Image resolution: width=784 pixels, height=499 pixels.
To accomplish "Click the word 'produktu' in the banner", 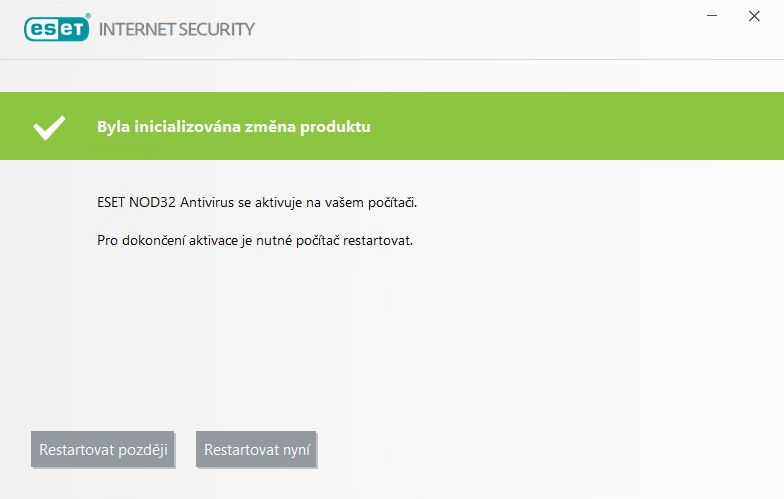I will 336,127.
